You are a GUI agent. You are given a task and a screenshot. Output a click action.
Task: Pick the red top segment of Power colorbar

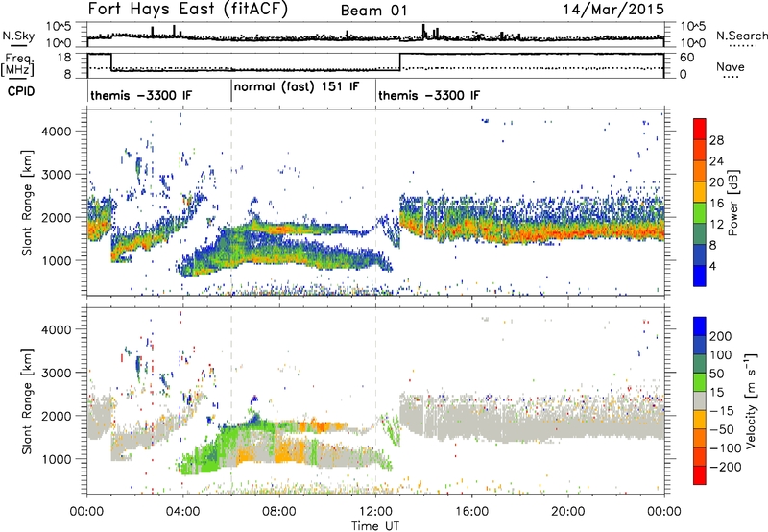click(x=700, y=130)
